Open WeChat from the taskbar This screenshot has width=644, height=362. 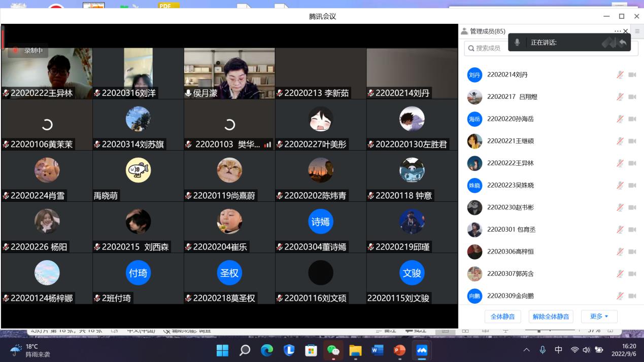(x=333, y=350)
